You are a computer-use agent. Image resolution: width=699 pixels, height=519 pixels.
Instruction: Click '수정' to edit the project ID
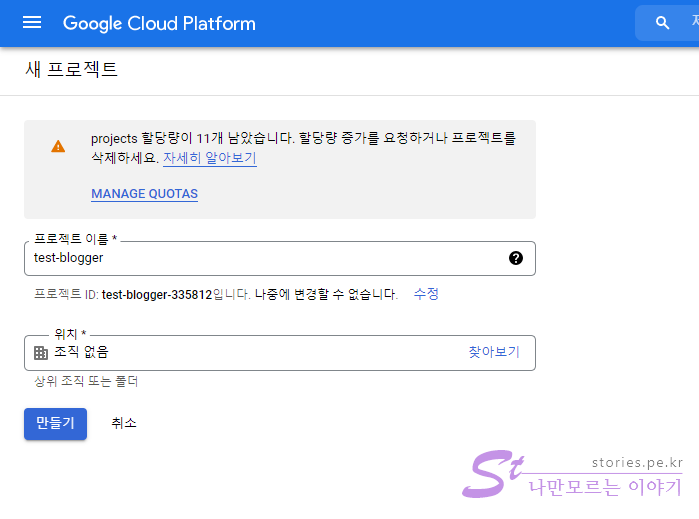tap(426, 294)
